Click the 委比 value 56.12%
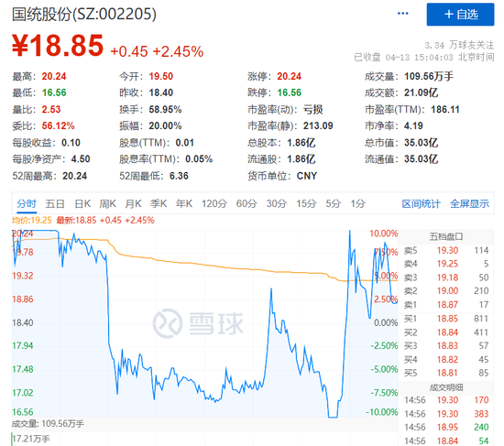Screen dimensions: 504x446 click(x=58, y=126)
